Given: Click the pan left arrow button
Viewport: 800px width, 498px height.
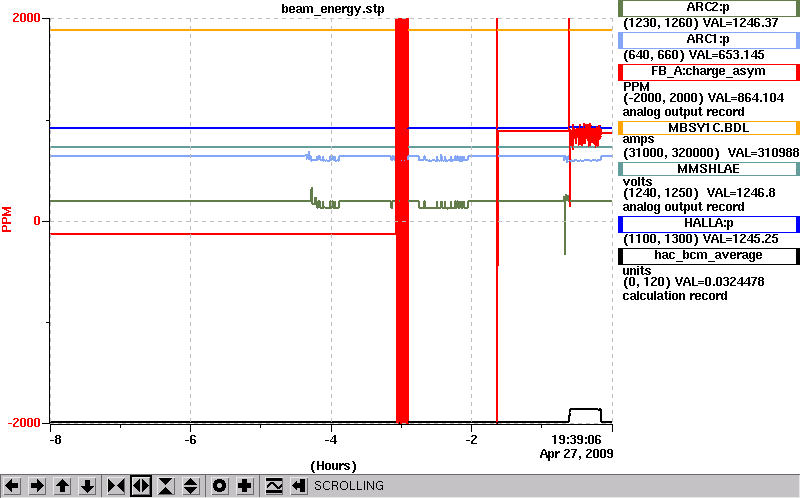Looking at the screenshot, I should pos(12,486).
